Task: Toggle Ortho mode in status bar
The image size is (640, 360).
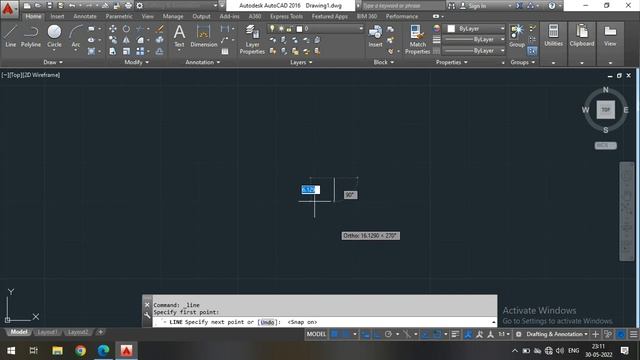Action: [377, 334]
